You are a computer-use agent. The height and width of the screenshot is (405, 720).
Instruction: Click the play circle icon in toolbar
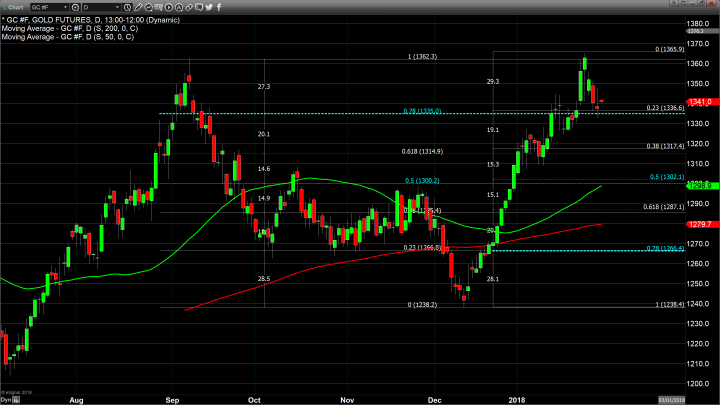tap(169, 7)
